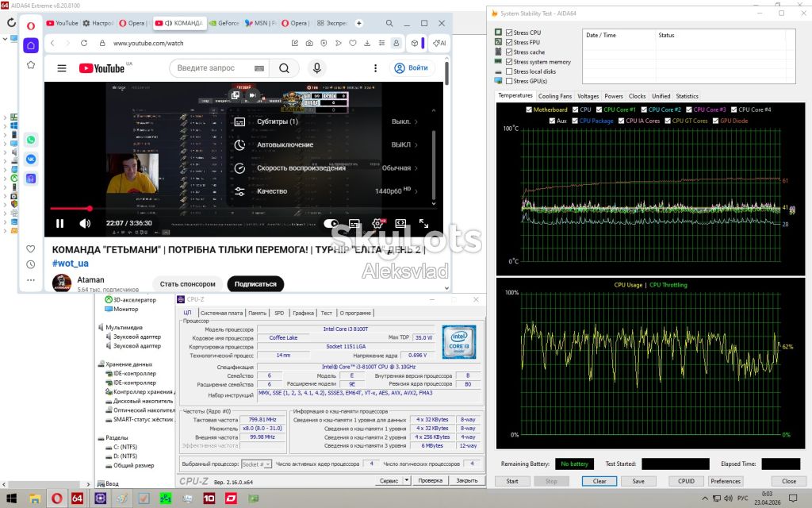Pause the YouTube video
Viewport: 812px width, 508px height.
(60, 223)
